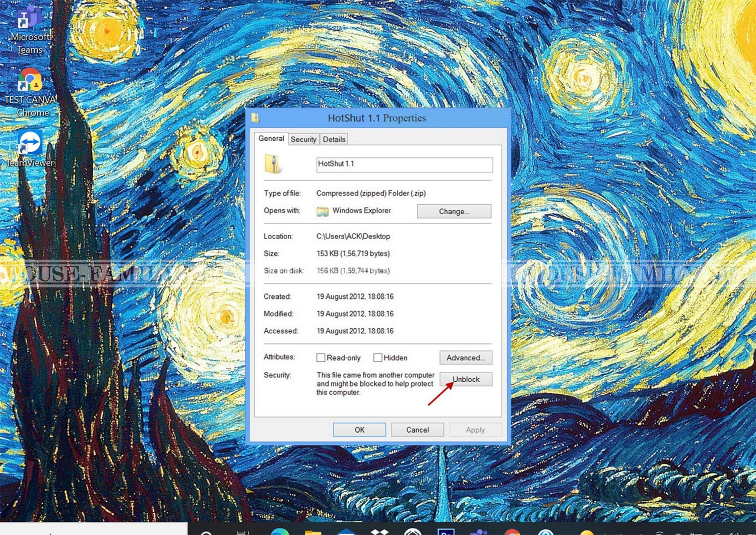Open Photoshop from the taskbar

[x=447, y=531]
